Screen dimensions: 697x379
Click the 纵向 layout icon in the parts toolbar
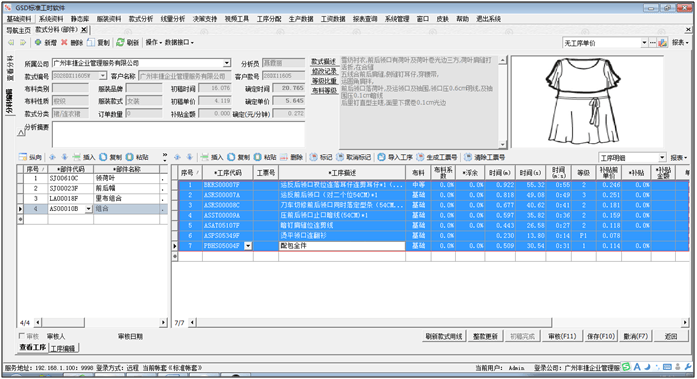tap(23, 157)
